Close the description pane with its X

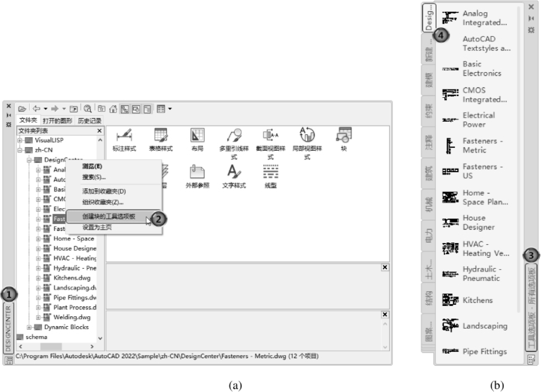385,314
